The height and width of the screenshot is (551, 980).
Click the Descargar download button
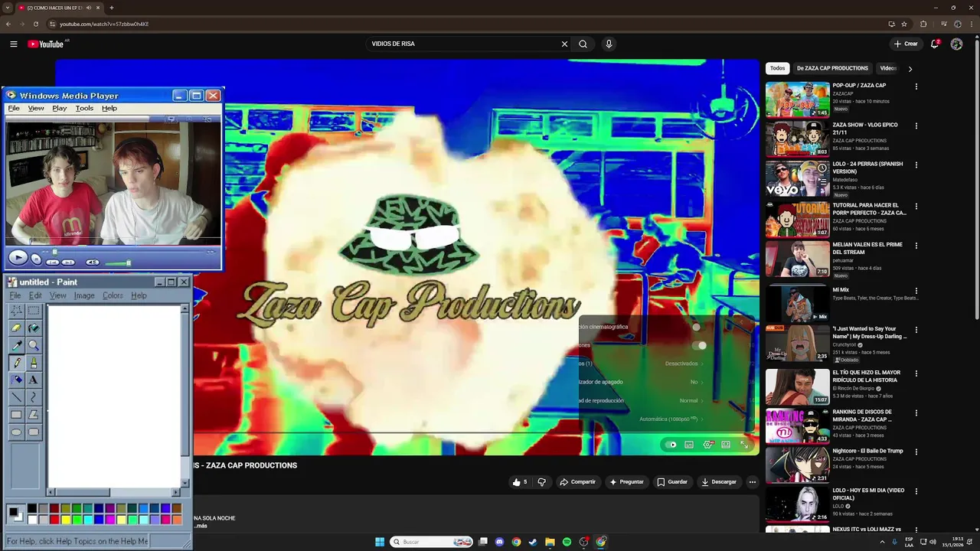point(719,482)
